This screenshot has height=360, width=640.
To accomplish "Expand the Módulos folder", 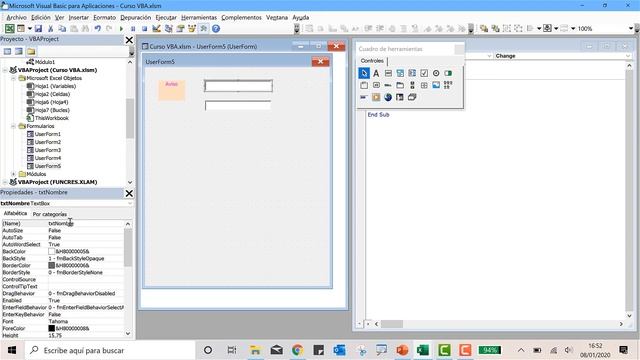I will click(13, 174).
